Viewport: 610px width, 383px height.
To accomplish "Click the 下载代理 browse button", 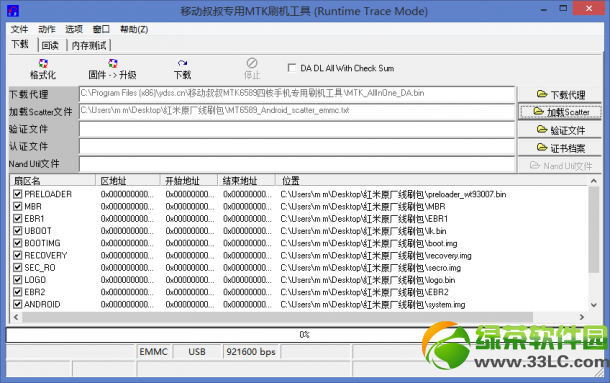I will coord(560,94).
